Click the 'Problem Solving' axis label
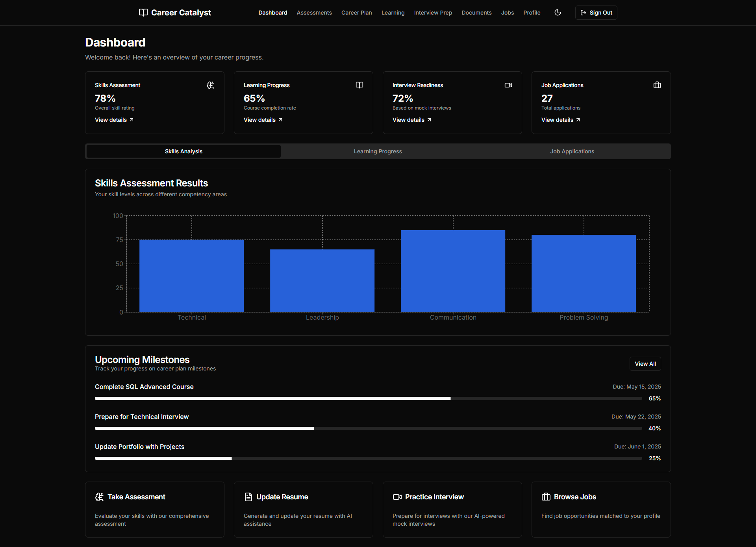 [x=584, y=317]
